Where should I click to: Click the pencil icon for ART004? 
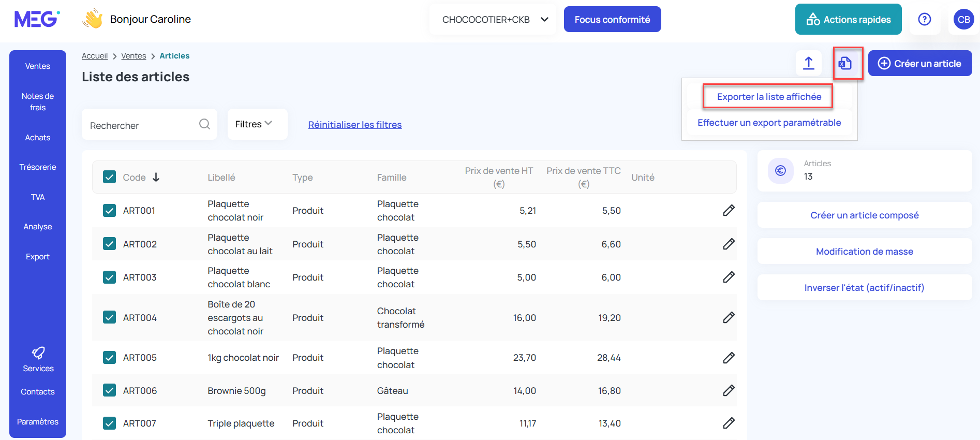(729, 317)
